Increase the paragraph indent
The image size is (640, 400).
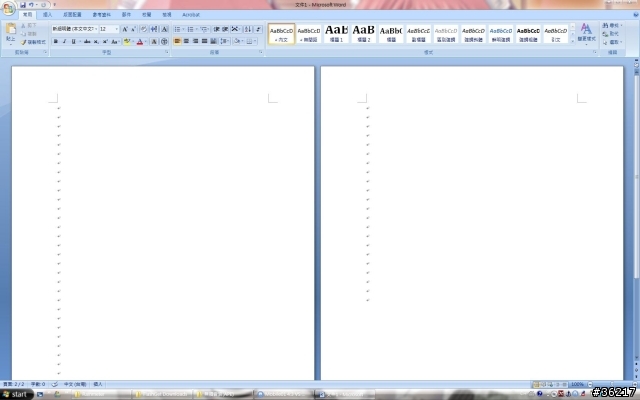click(225, 29)
